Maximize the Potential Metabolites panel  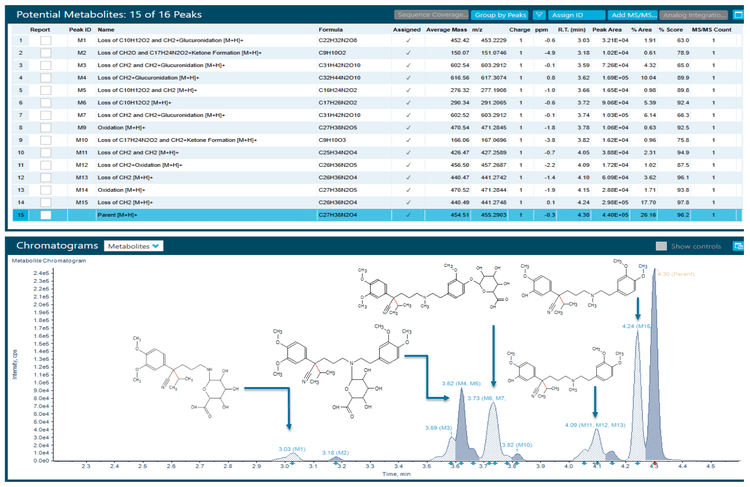tap(738, 16)
